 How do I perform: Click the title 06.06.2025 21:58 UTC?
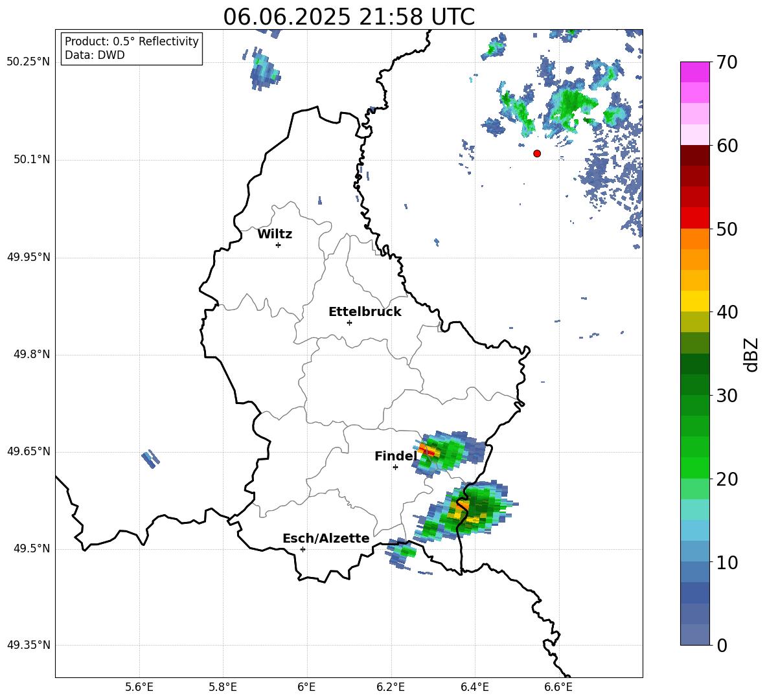[349, 17]
